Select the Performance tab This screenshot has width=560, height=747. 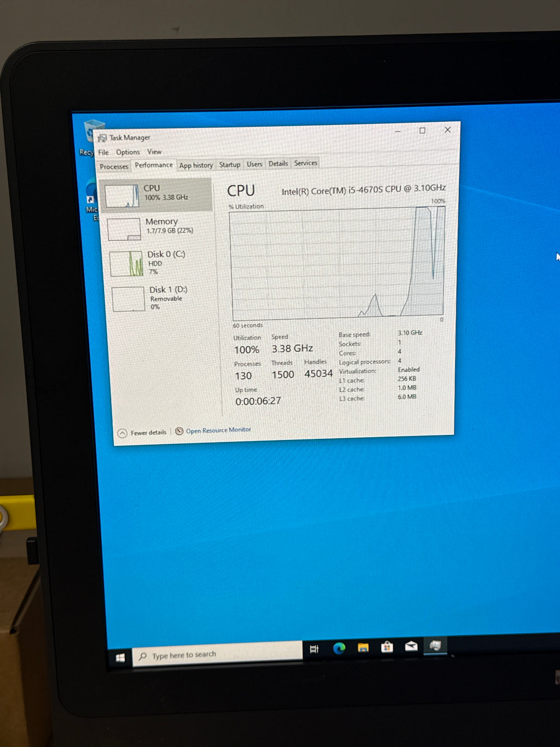[154, 165]
